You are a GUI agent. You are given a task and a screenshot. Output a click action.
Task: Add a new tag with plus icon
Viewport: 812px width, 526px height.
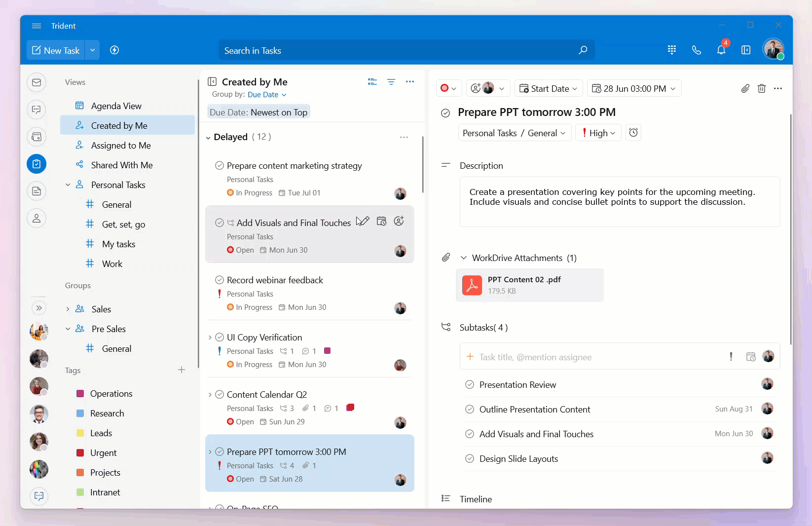click(182, 370)
